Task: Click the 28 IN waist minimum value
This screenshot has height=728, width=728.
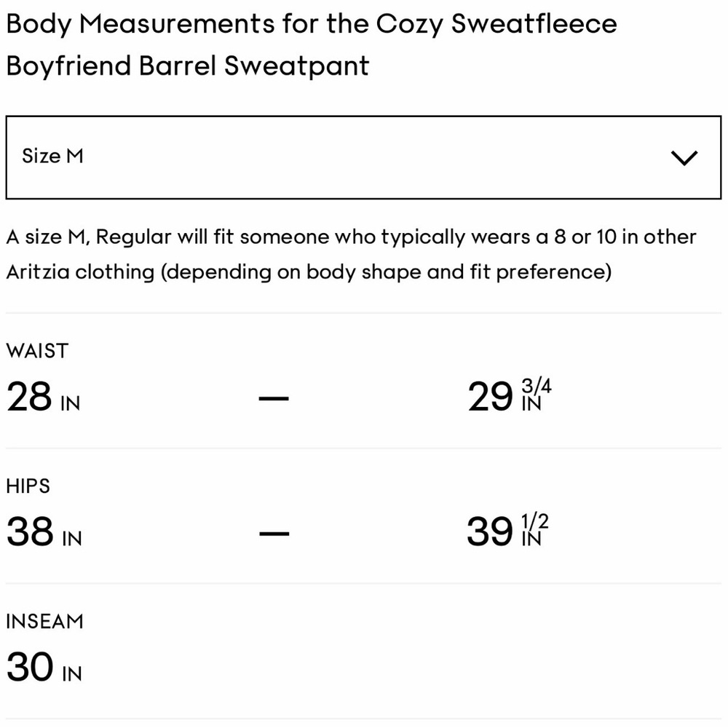Action: point(43,397)
